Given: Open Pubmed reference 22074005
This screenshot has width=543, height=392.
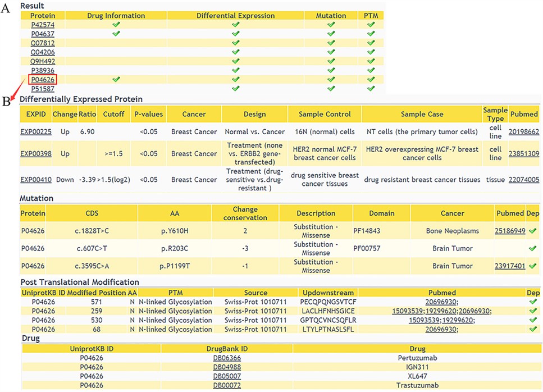Looking at the screenshot, I should (x=523, y=180).
